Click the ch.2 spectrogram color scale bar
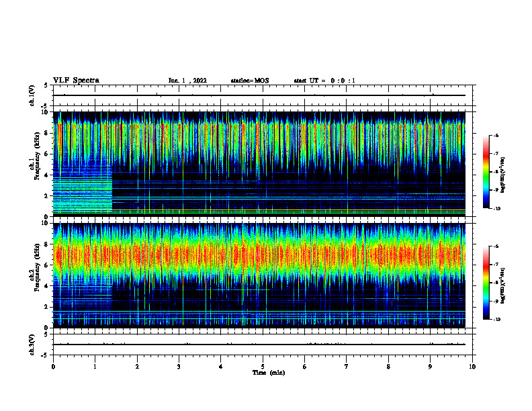This screenshot has width=532, height=411. pyautogui.click(x=486, y=283)
